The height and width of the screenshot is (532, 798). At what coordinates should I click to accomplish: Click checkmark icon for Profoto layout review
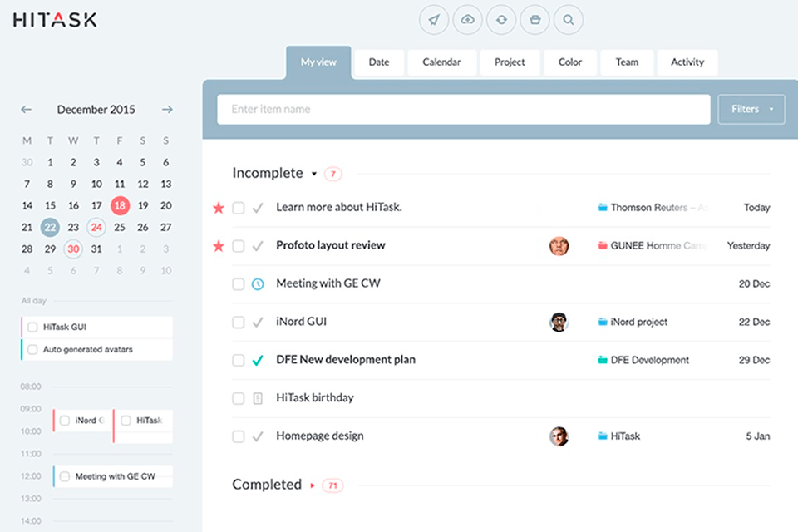[x=258, y=246]
